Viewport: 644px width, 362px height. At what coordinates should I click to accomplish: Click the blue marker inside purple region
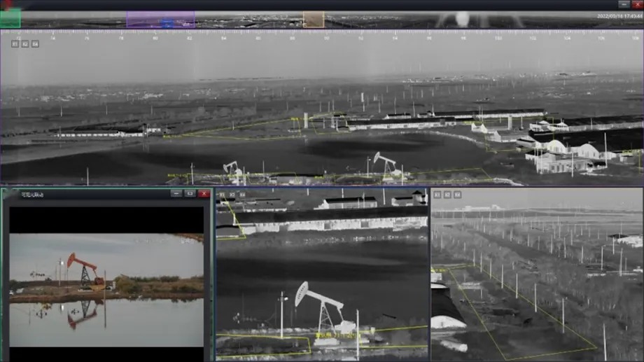(167, 23)
